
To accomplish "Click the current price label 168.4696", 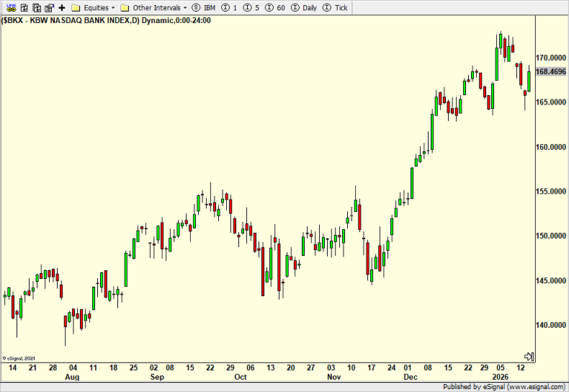I will coord(551,71).
